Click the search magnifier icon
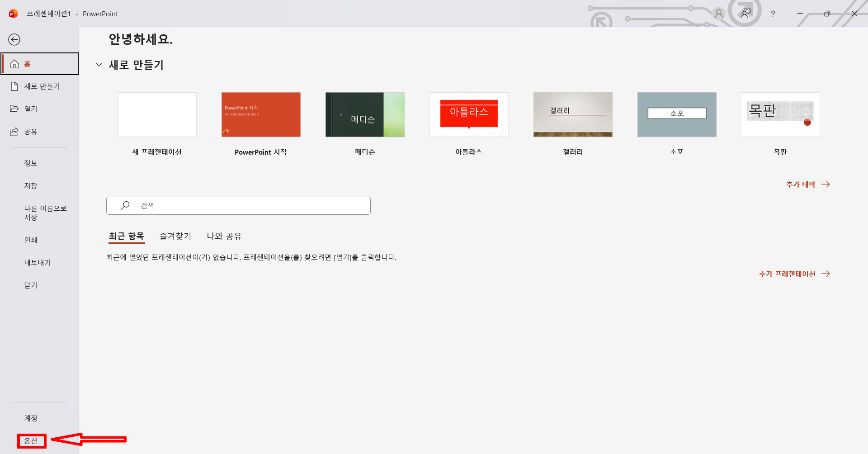 [x=125, y=206]
